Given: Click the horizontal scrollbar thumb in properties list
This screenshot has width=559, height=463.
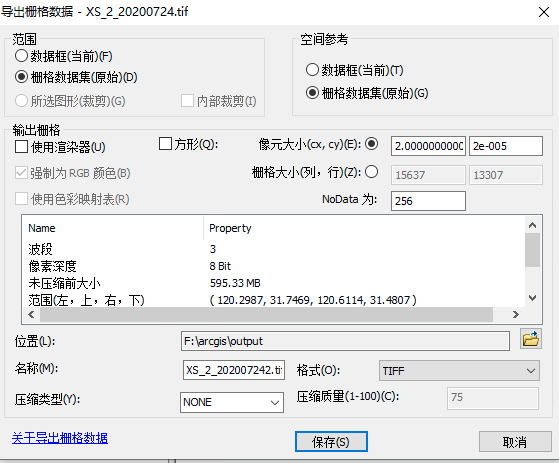Looking at the screenshot, I should 267,314.
